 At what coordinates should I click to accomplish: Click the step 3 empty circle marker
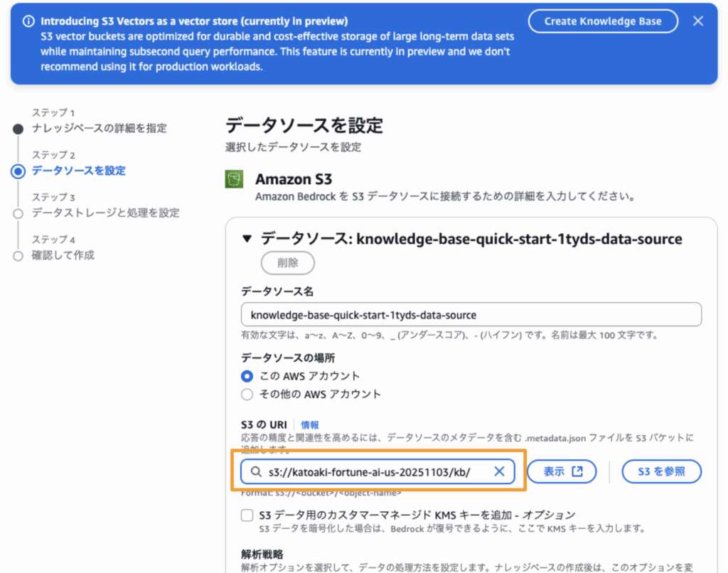click(x=18, y=213)
